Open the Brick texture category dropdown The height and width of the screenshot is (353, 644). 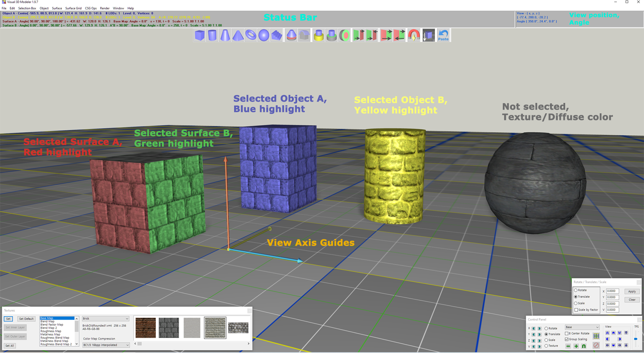tap(105, 319)
